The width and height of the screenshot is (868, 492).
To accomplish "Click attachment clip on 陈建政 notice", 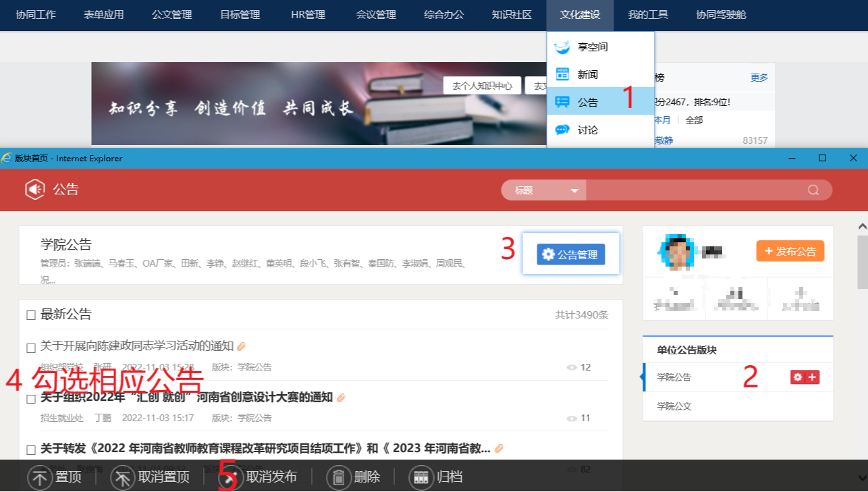I will pos(241,346).
